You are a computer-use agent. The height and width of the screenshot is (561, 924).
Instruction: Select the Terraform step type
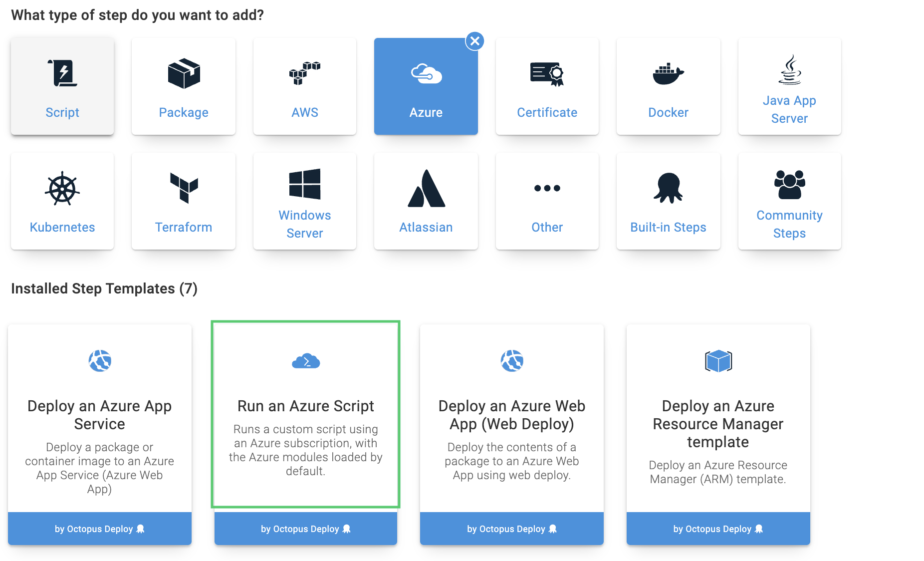click(183, 201)
